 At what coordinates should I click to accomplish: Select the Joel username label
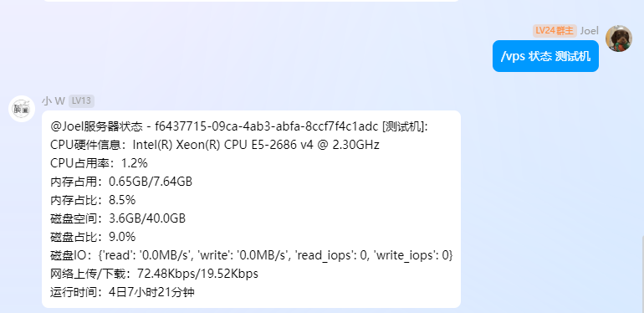click(590, 31)
